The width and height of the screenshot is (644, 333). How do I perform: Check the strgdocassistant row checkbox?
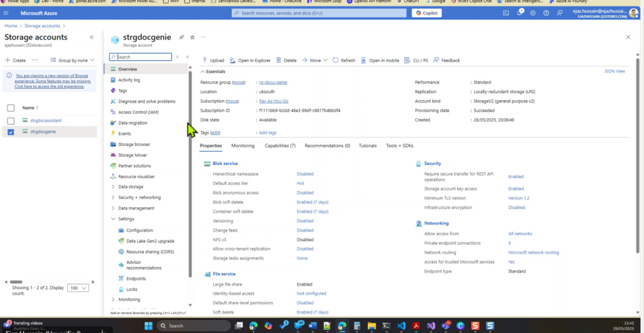click(11, 121)
